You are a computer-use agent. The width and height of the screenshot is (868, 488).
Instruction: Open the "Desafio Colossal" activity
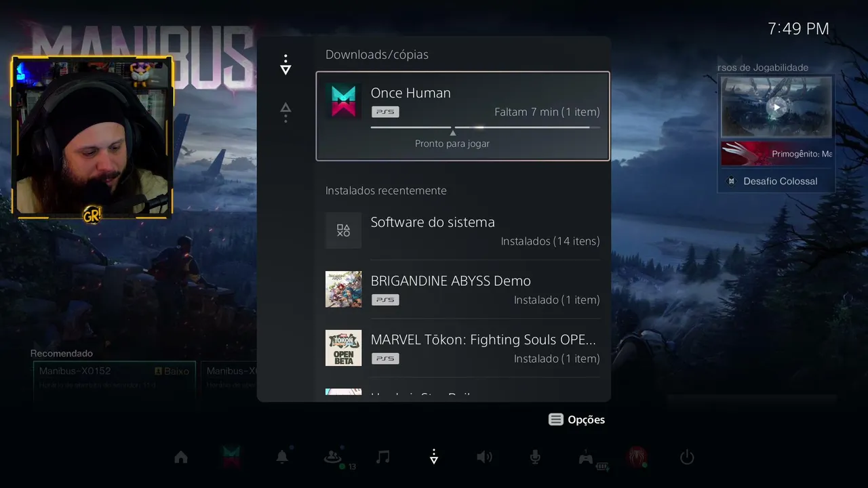(x=776, y=181)
